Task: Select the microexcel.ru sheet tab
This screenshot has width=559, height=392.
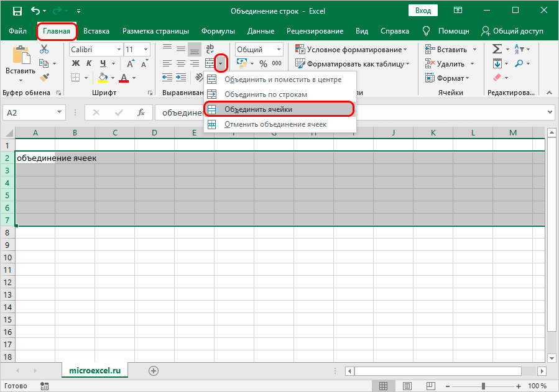Action: coord(95,370)
